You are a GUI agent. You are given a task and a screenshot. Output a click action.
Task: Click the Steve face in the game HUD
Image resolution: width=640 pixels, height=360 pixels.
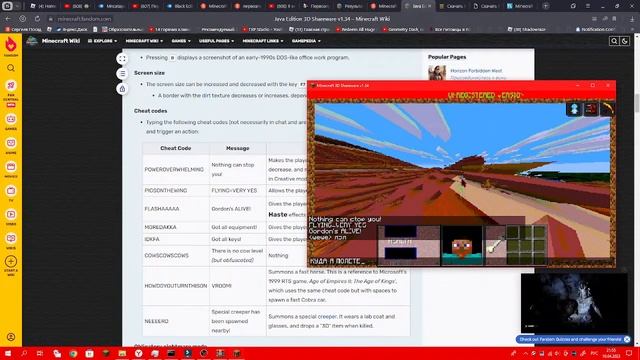click(462, 246)
